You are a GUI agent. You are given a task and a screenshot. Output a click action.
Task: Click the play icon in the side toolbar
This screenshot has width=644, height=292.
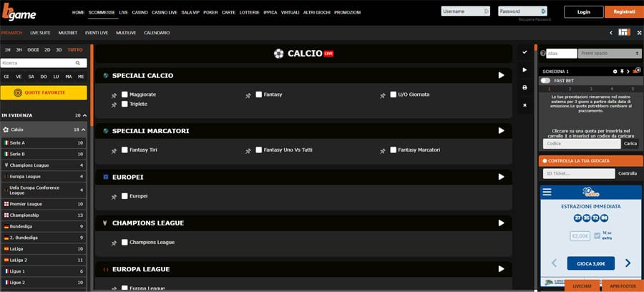tap(525, 70)
